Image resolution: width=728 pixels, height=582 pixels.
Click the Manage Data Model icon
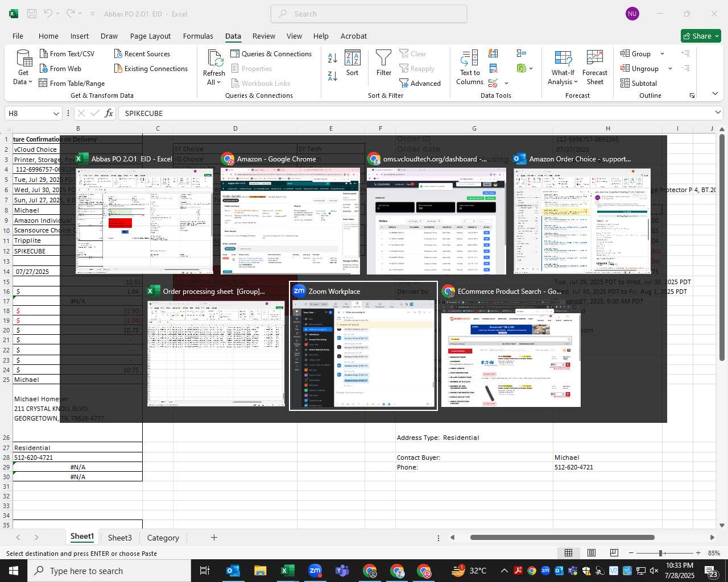point(522,68)
